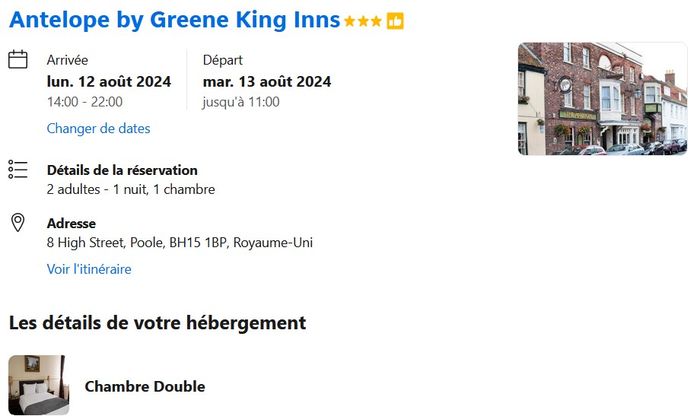Click the 2 adultes - 1 nuit, 1 chambre text

click(131, 189)
